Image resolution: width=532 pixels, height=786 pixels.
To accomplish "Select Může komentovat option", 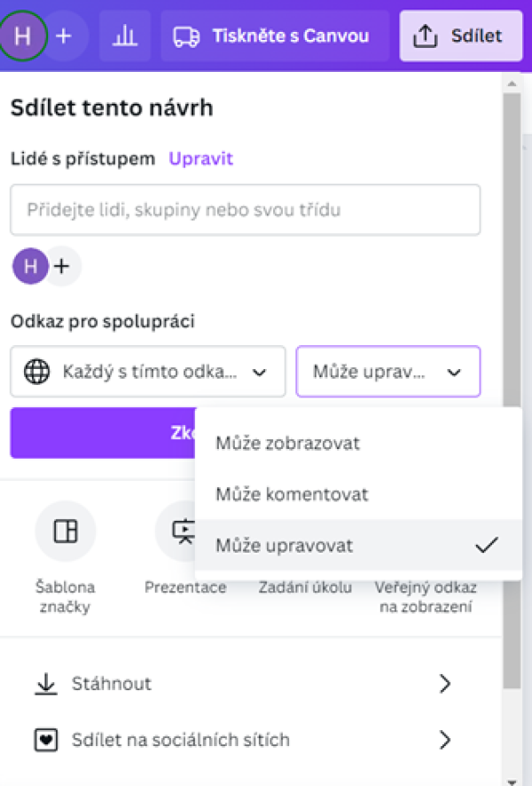I will (292, 494).
